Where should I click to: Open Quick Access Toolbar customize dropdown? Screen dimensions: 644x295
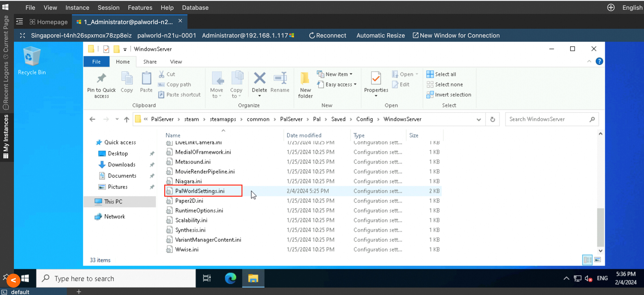125,49
